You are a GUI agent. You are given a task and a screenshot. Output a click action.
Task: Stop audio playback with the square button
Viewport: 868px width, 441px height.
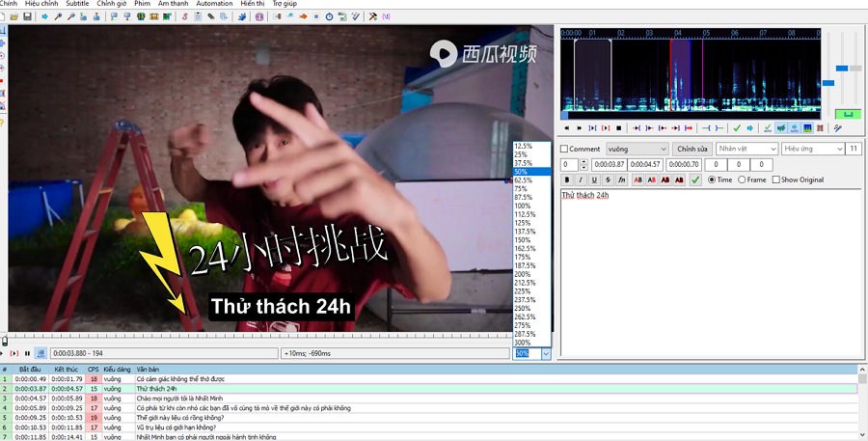[x=618, y=127]
